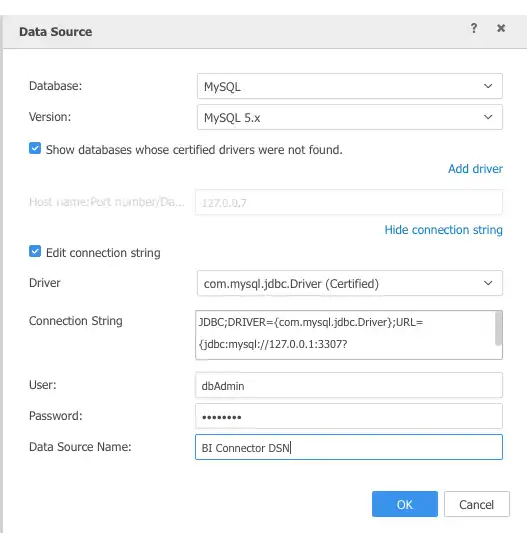
Task: Expand the Driver dropdown list
Action: (349, 283)
